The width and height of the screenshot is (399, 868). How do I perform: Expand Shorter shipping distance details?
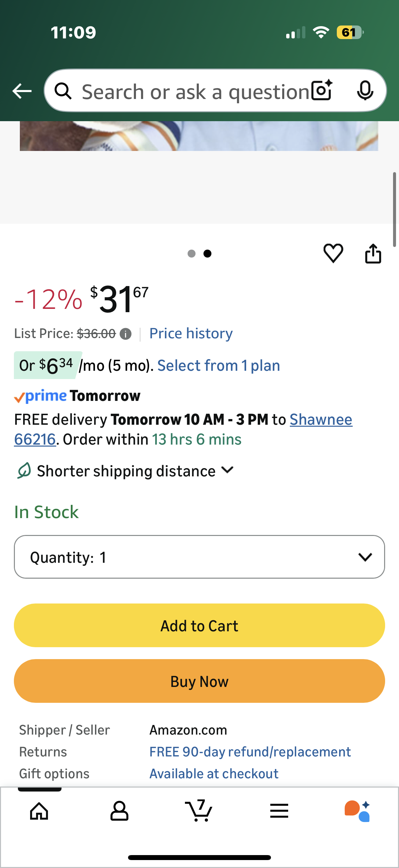(x=135, y=471)
